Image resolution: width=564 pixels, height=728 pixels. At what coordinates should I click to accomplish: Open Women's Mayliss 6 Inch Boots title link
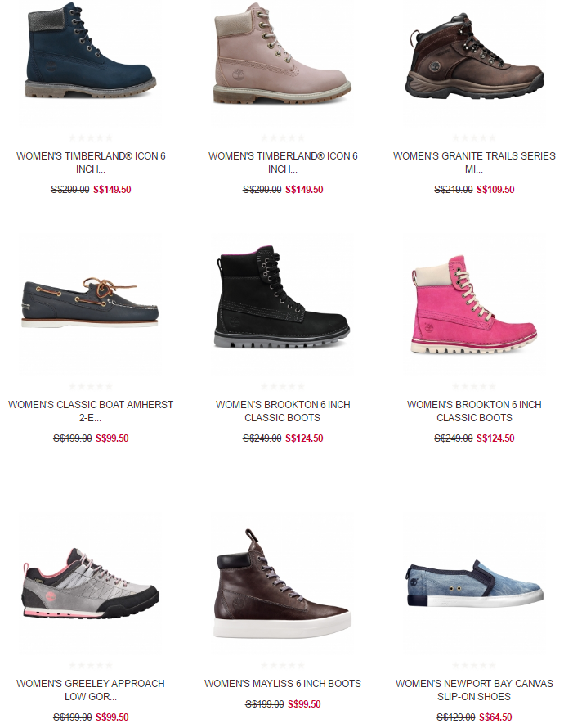click(x=283, y=684)
